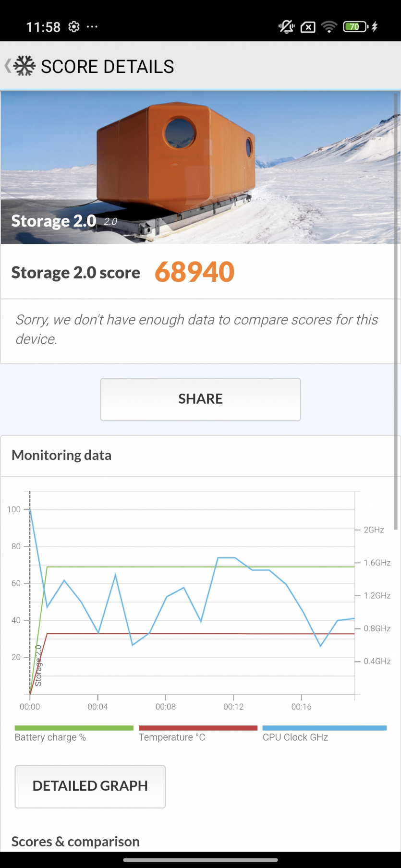Tap the battery level indicator icon
Viewport: 401px width, 868px height.
[x=355, y=27]
